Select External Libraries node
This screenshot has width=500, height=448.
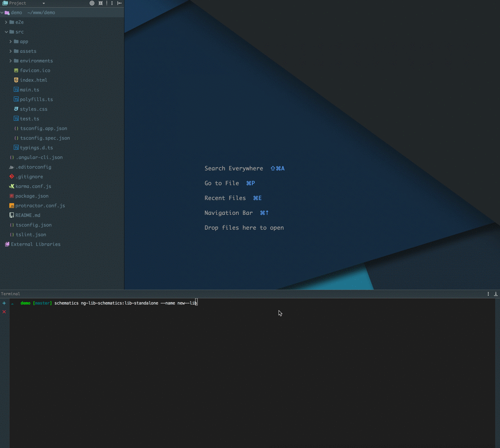(35, 244)
